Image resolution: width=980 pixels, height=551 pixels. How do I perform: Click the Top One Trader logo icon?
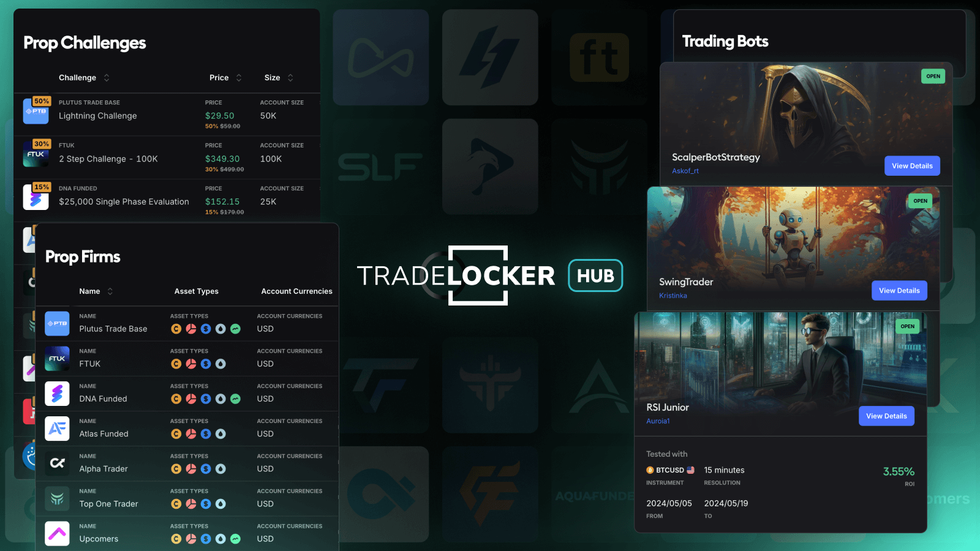pyautogui.click(x=57, y=498)
